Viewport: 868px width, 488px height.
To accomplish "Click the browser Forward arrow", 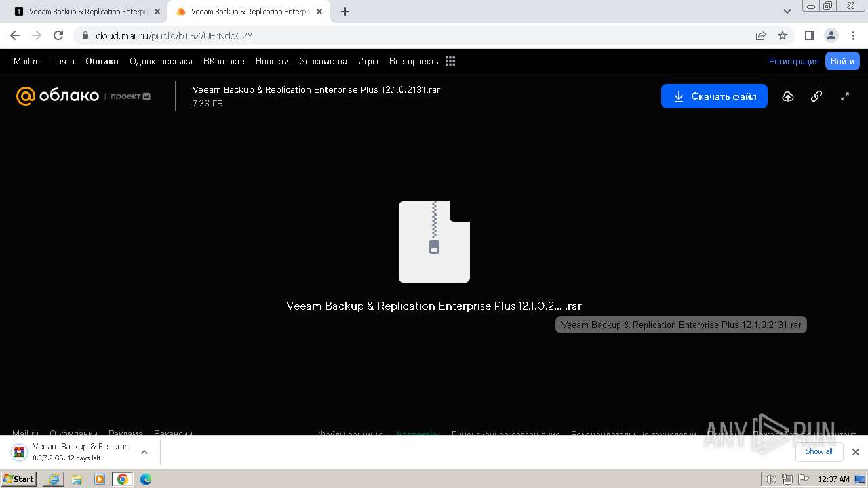I will pos(37,35).
